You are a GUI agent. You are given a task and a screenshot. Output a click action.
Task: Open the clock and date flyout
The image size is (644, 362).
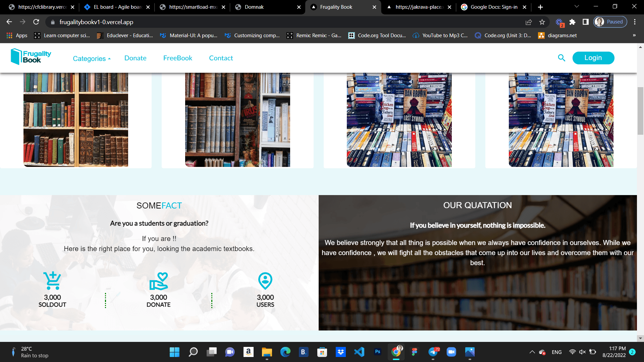(614, 352)
